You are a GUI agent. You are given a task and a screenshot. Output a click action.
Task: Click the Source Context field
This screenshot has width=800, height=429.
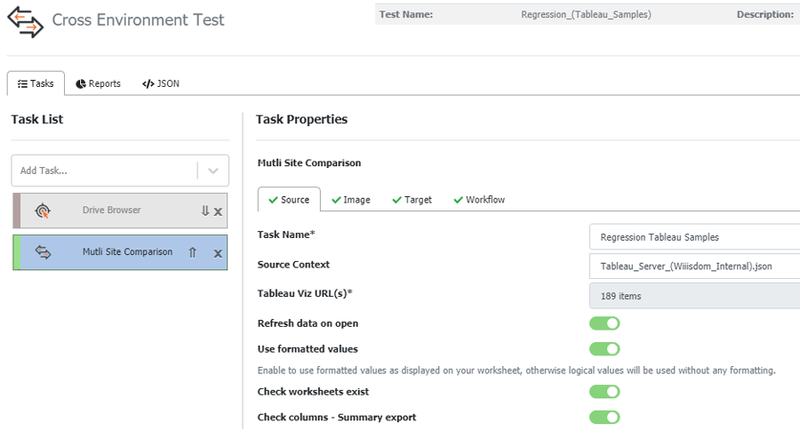click(x=695, y=266)
